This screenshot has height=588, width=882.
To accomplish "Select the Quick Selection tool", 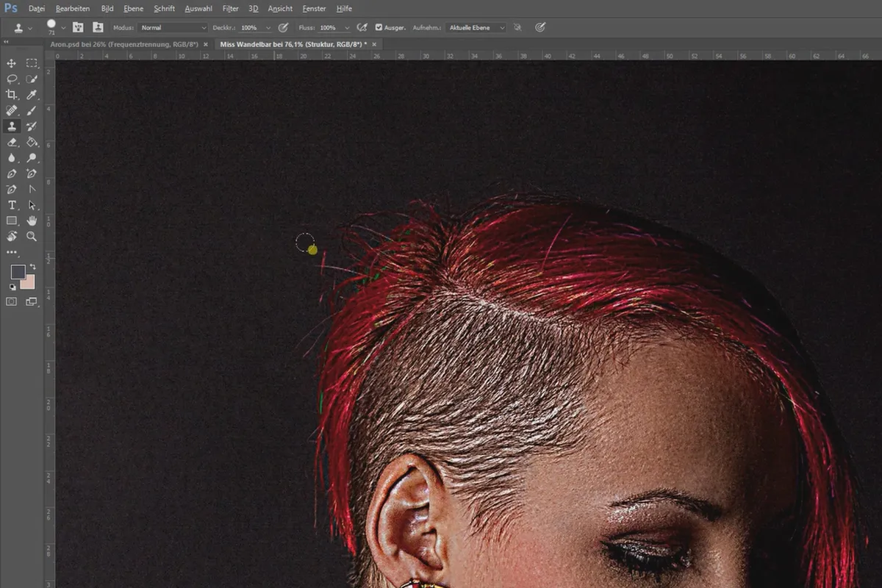I will tap(32, 79).
